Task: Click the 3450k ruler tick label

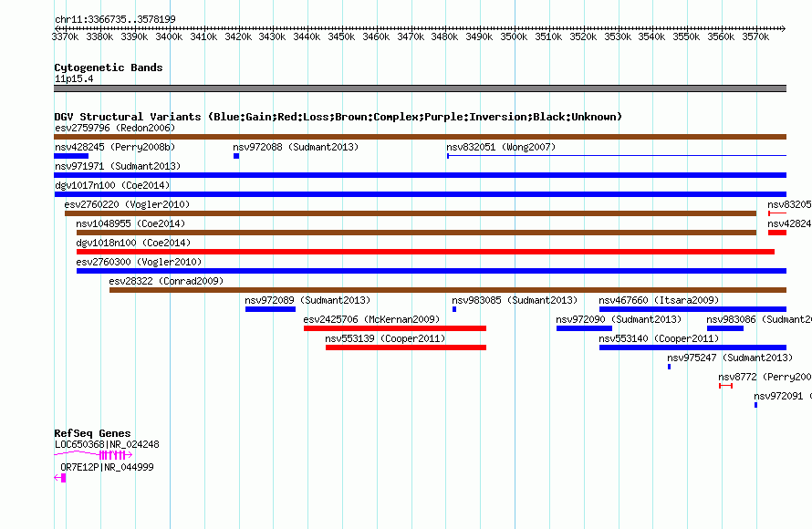Action: (x=341, y=36)
